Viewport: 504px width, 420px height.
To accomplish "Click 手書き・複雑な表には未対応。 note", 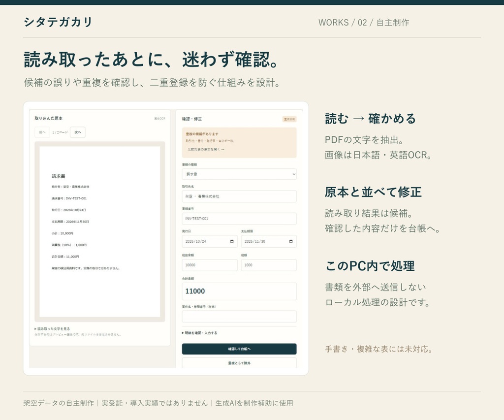I will (379, 349).
